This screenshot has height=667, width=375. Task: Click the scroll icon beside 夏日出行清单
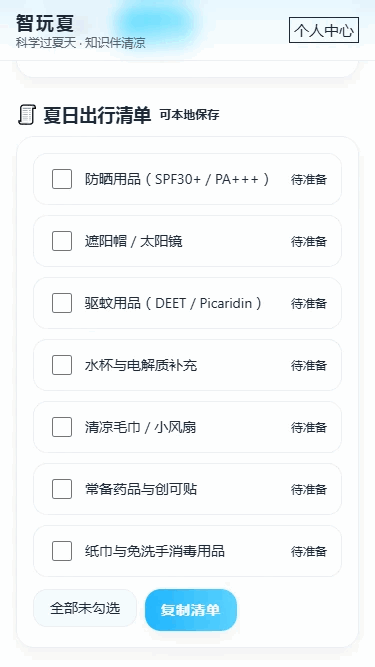pos(27,115)
